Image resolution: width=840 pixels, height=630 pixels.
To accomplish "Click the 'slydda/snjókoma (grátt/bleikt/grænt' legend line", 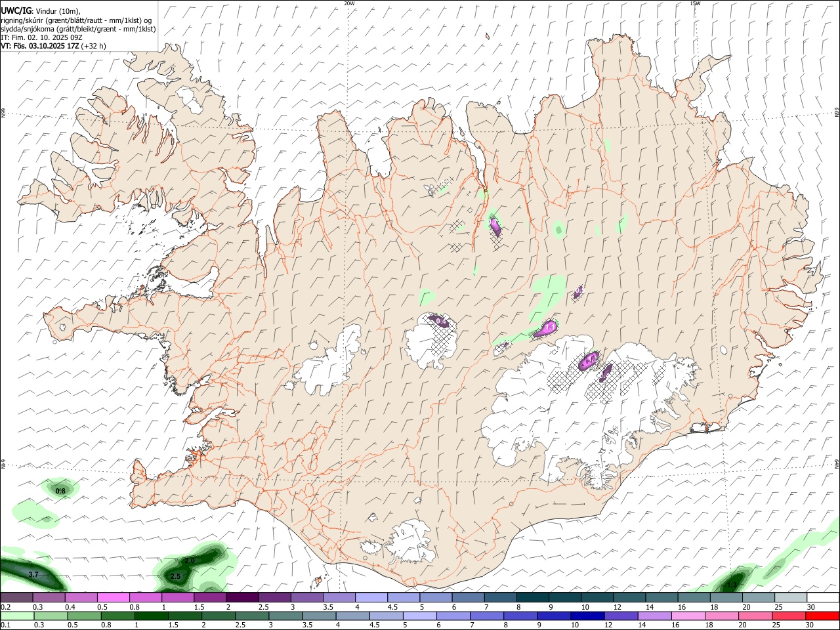I will click(x=79, y=29).
